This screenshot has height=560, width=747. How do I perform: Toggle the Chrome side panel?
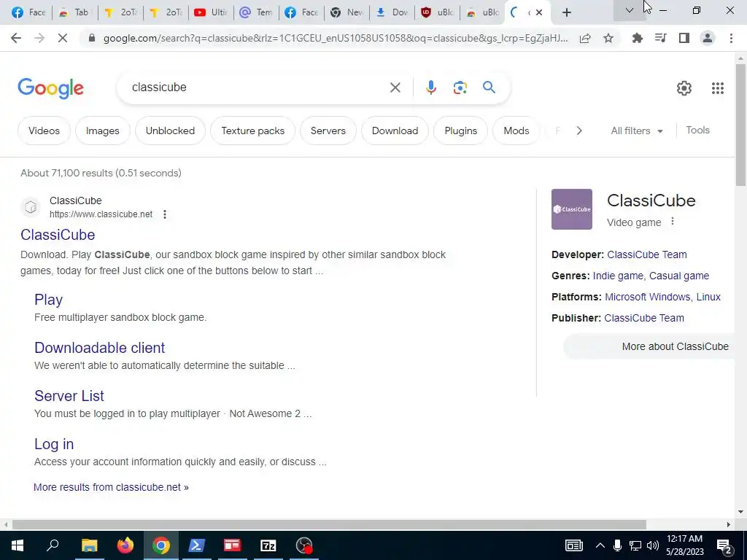(684, 38)
